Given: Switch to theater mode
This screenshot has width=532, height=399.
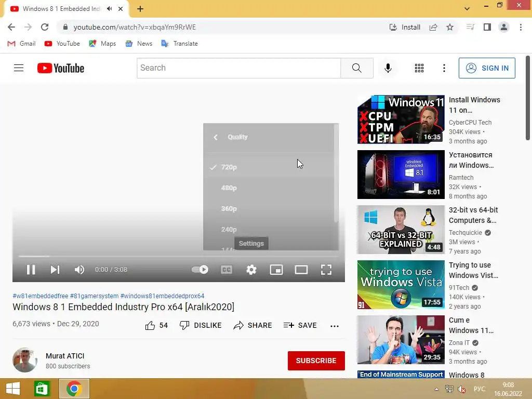Looking at the screenshot, I should (301, 270).
